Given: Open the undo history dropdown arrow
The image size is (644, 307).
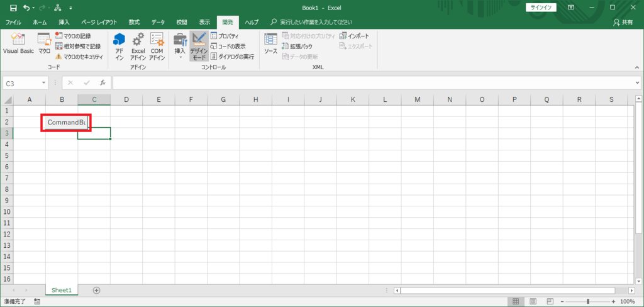Looking at the screenshot, I should [x=33, y=8].
